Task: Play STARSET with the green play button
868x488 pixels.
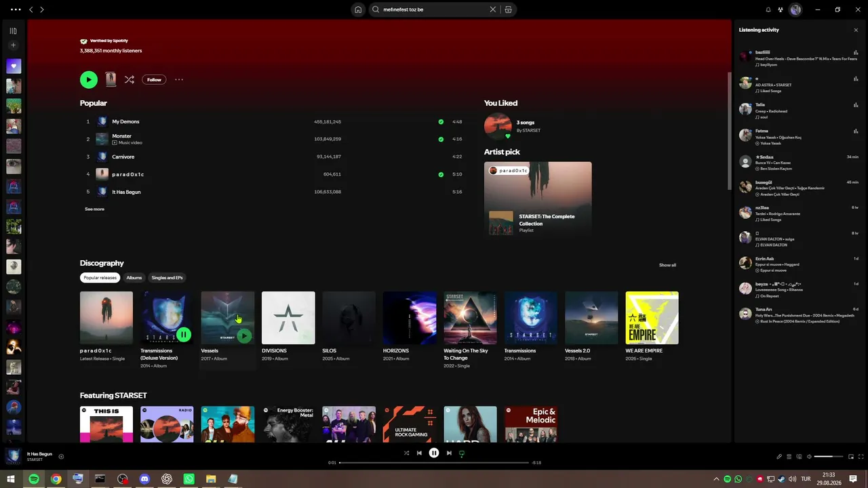Action: [89, 80]
